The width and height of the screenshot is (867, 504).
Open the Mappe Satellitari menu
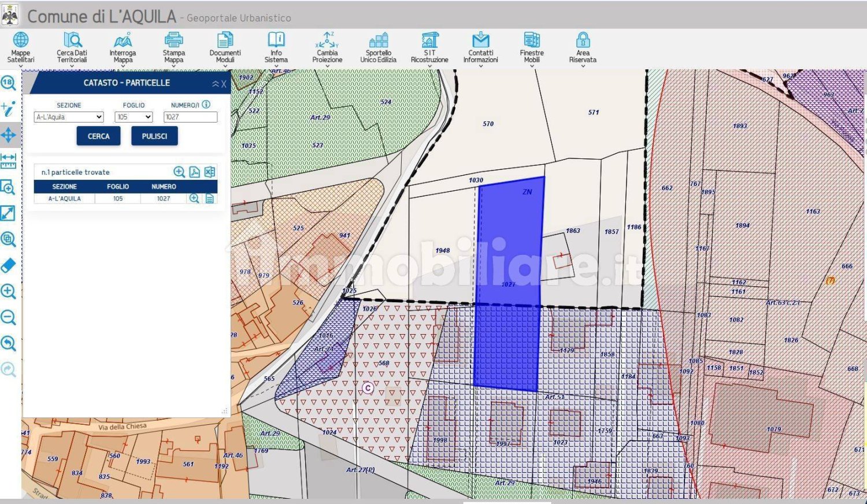coord(21,47)
